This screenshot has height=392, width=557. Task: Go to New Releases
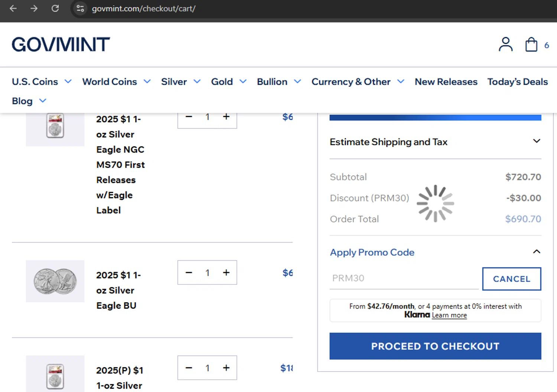click(x=446, y=82)
